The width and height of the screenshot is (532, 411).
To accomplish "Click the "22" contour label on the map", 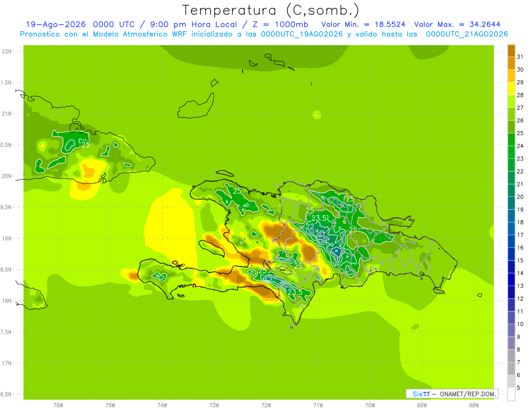I will click(x=310, y=226).
